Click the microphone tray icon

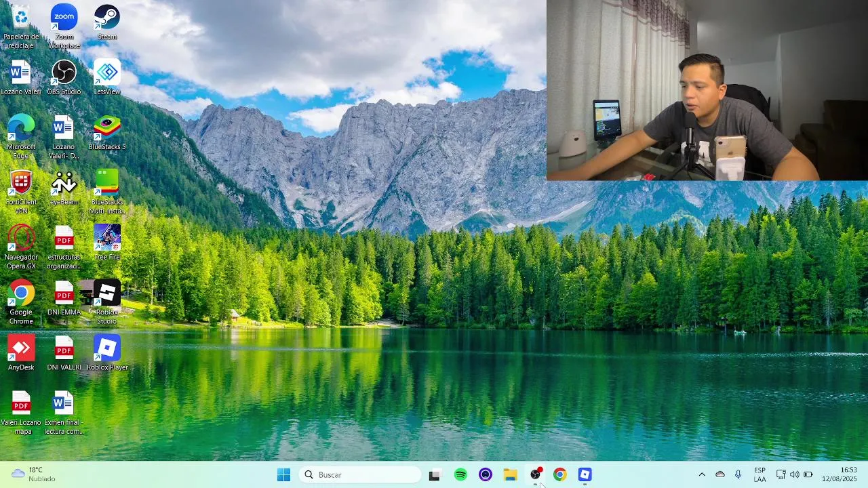tap(738, 474)
